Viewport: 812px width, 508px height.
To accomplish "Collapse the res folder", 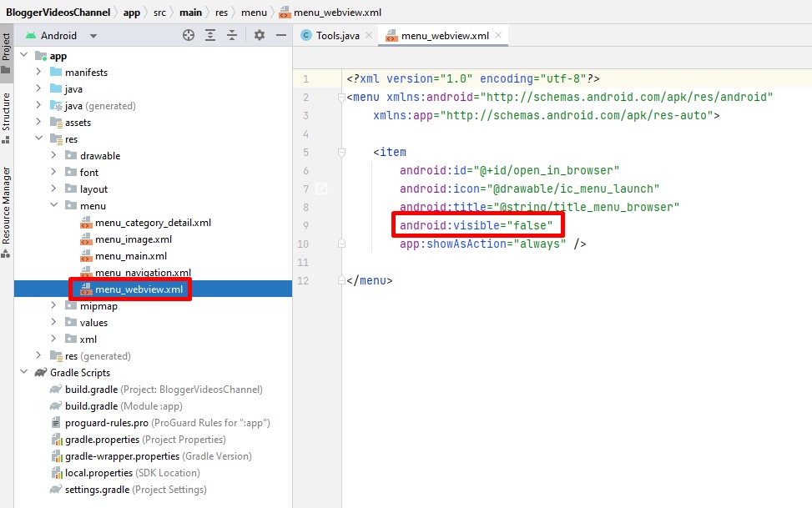I will coord(39,138).
